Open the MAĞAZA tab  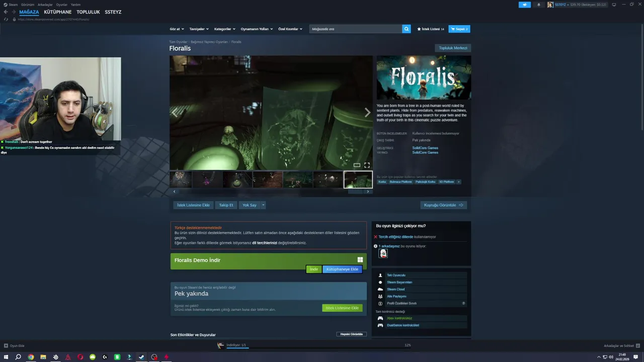click(x=29, y=12)
